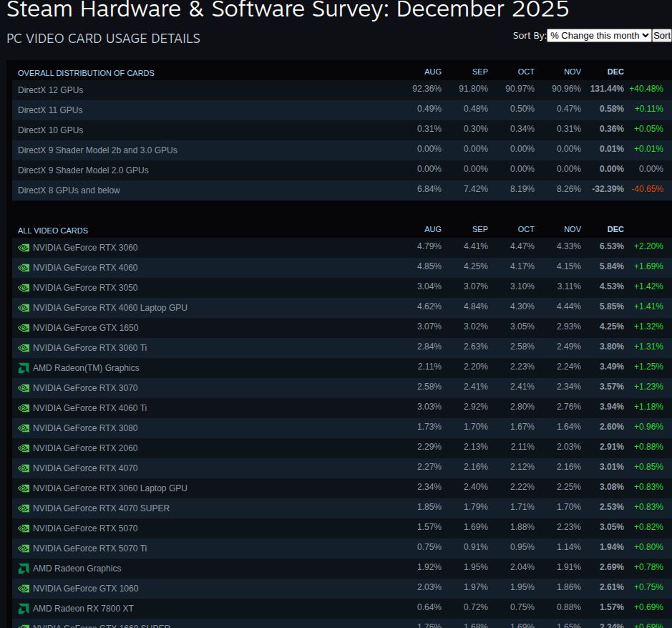Click NVIDIA icon beside GTX 1650
The image size is (672, 628).
tap(24, 328)
